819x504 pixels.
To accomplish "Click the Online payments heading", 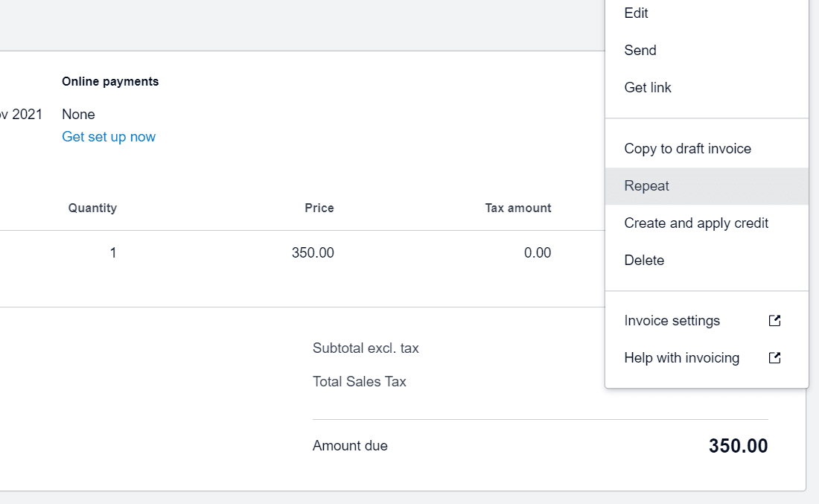I will (110, 81).
